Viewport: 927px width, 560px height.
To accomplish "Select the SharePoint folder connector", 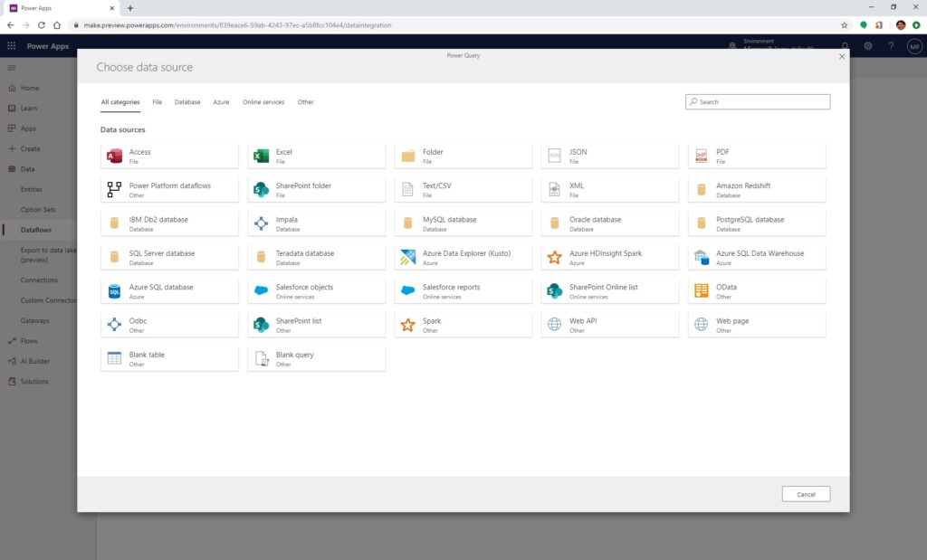I will [317, 188].
